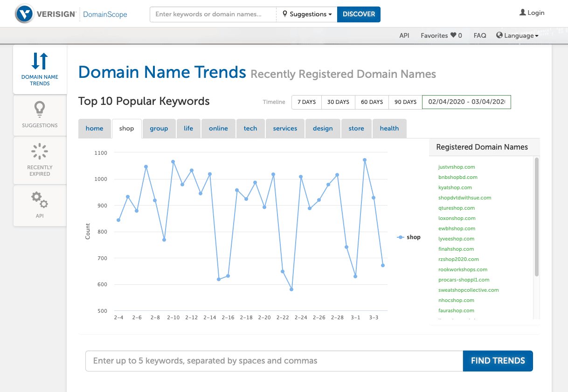Open bnbshopbd.com domain link
This screenshot has height=392, width=568.
(x=458, y=177)
